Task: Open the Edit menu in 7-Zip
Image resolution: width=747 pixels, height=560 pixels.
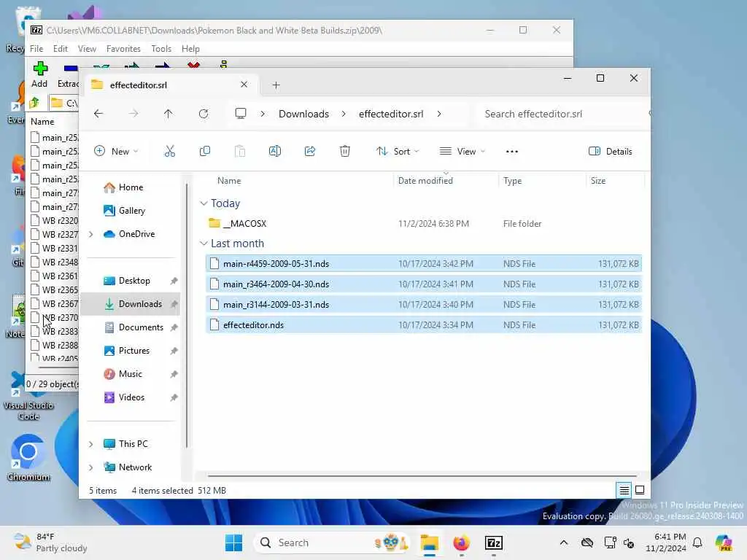Action: tap(60, 49)
